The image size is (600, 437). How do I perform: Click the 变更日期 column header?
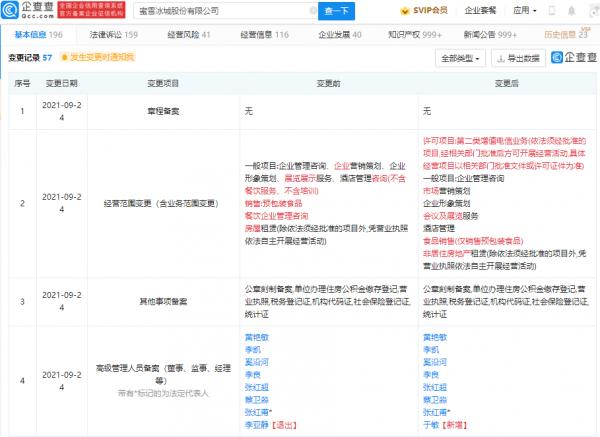(x=62, y=83)
